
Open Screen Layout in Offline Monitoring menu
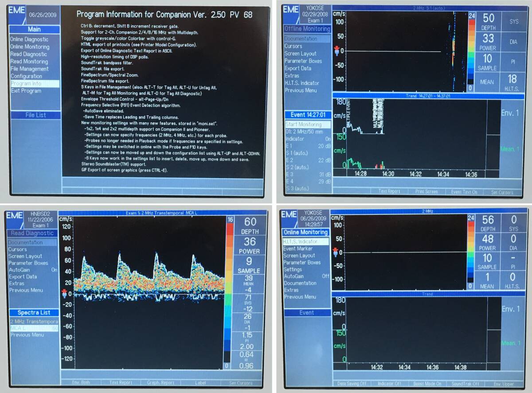pos(300,54)
